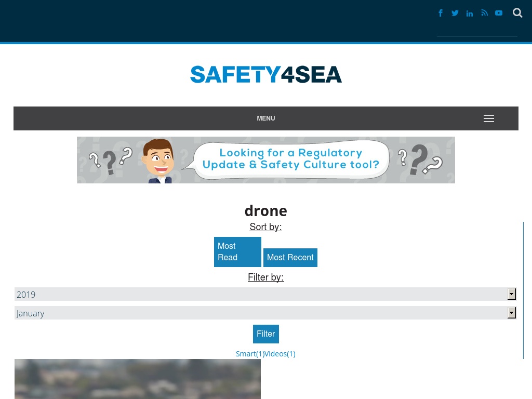532x399 pixels.
Task: Open the 2019 year dropdown
Action: point(265,294)
